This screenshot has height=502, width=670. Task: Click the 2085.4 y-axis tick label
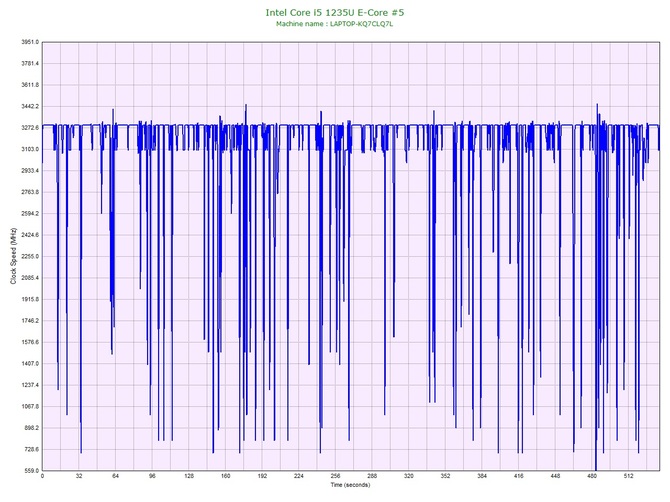29,278
